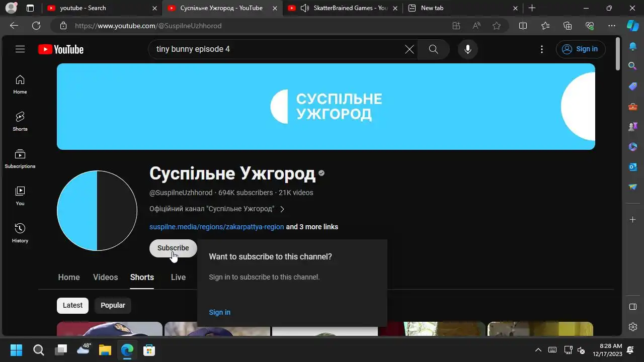Filter shorts by Popular

(113, 306)
